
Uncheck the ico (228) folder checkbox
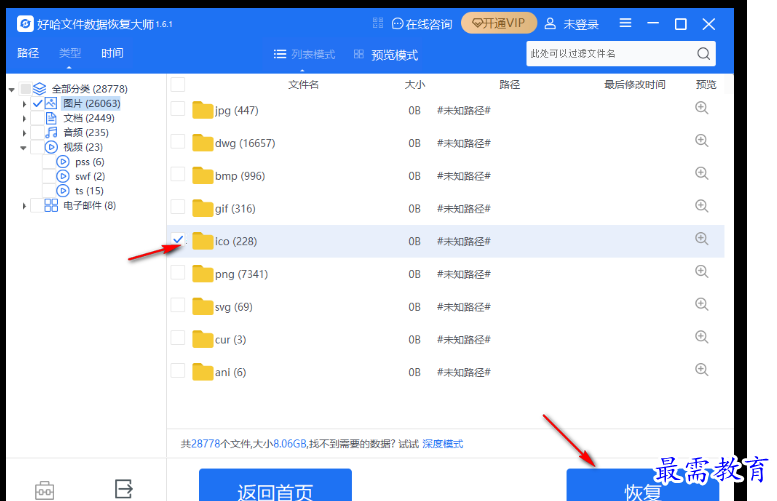pyautogui.click(x=178, y=239)
